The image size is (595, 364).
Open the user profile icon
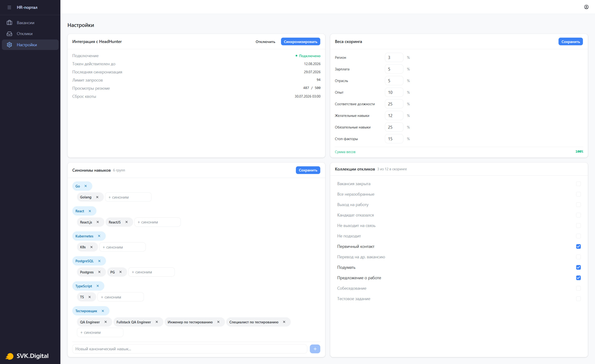coord(586,7)
